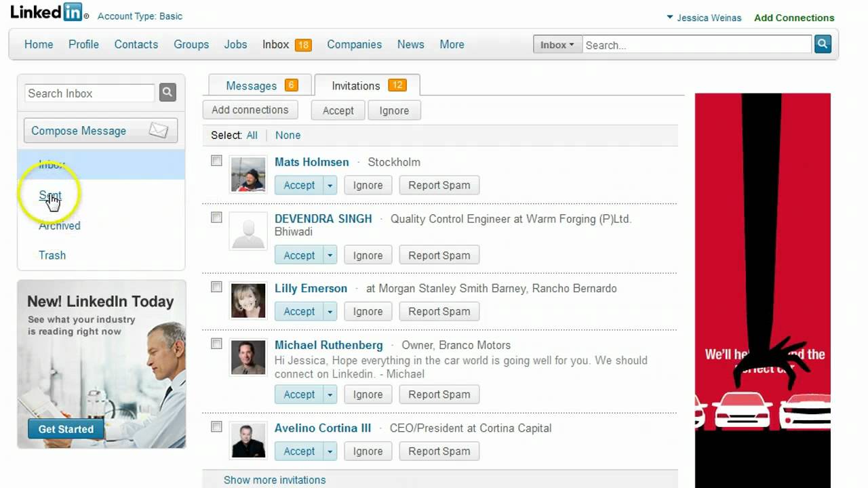This screenshot has width=868, height=488.
Task: Open the Groups menu item
Action: (x=191, y=44)
